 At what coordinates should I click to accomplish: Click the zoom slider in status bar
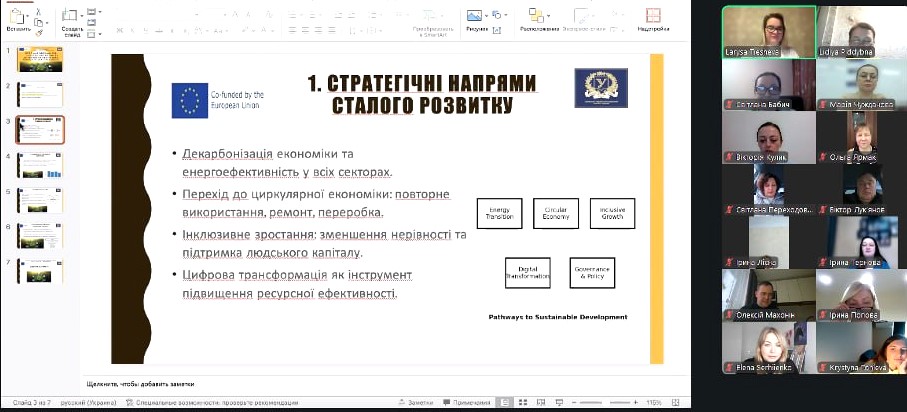click(605, 403)
